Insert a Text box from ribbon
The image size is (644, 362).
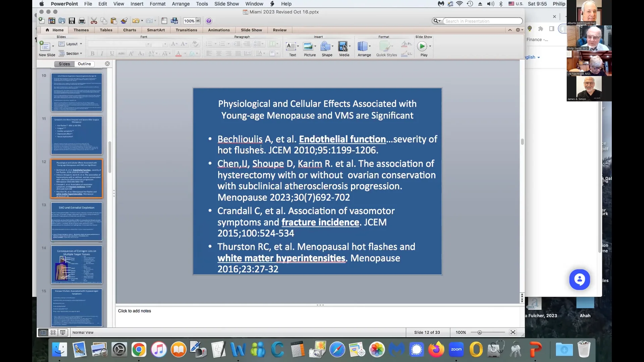(x=291, y=49)
